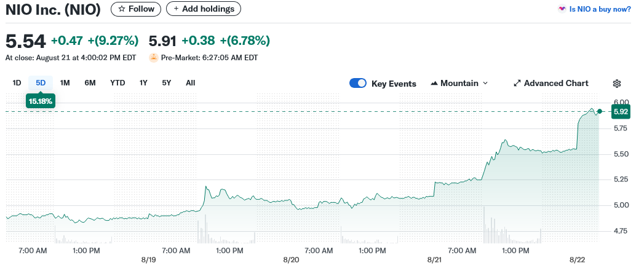Click the 8/19 date label on axis
644x276 pixels.
[148, 260]
